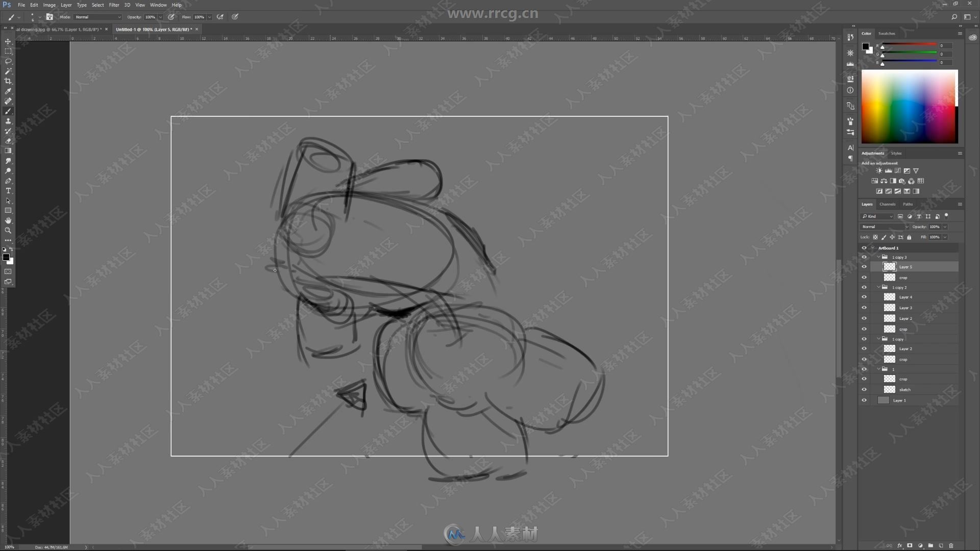Create a new group with folder icon
Viewport: 980px width, 551px height.
point(930,545)
